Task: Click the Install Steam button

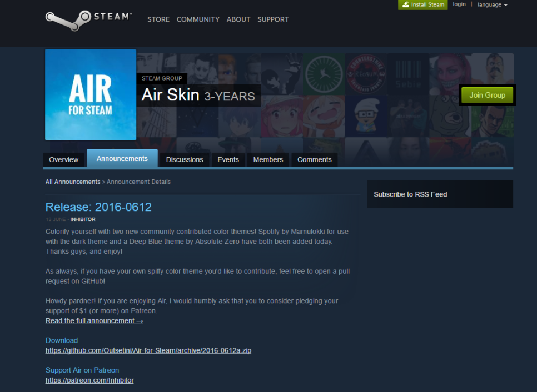Action: pos(422,4)
